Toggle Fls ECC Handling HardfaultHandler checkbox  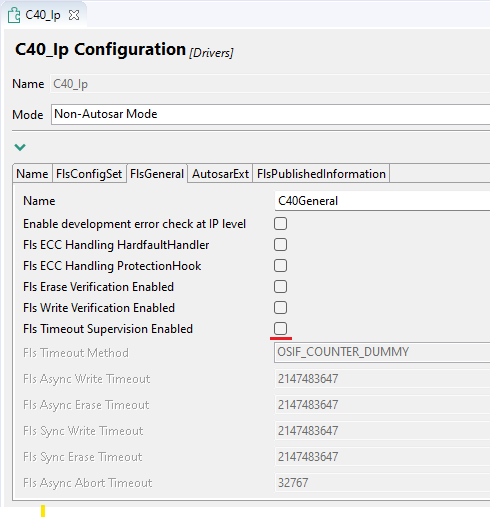pyautogui.click(x=280, y=245)
